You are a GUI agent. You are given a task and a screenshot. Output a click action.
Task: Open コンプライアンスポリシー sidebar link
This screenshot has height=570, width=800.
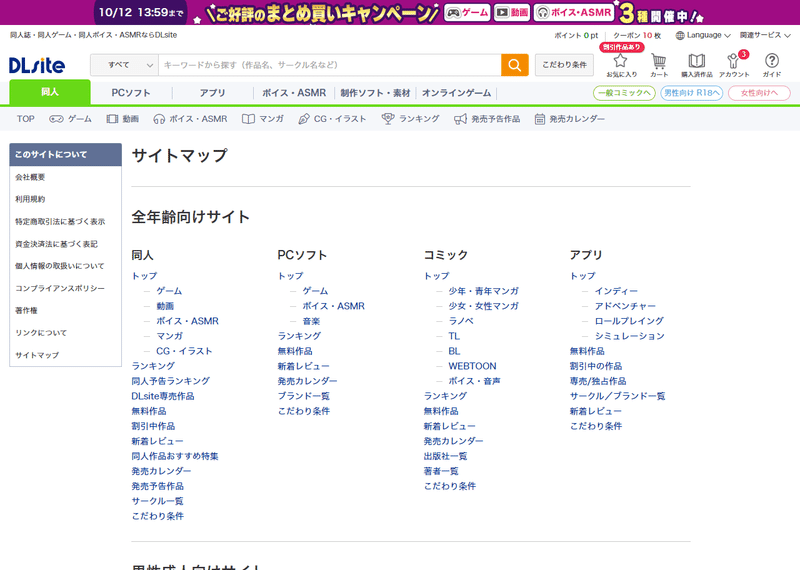pyautogui.click(x=60, y=288)
